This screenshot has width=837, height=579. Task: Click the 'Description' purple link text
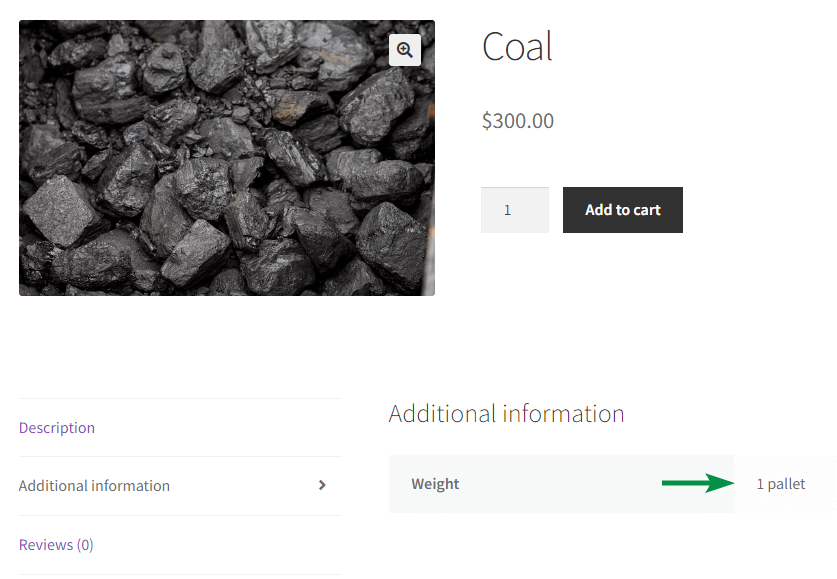[57, 428]
